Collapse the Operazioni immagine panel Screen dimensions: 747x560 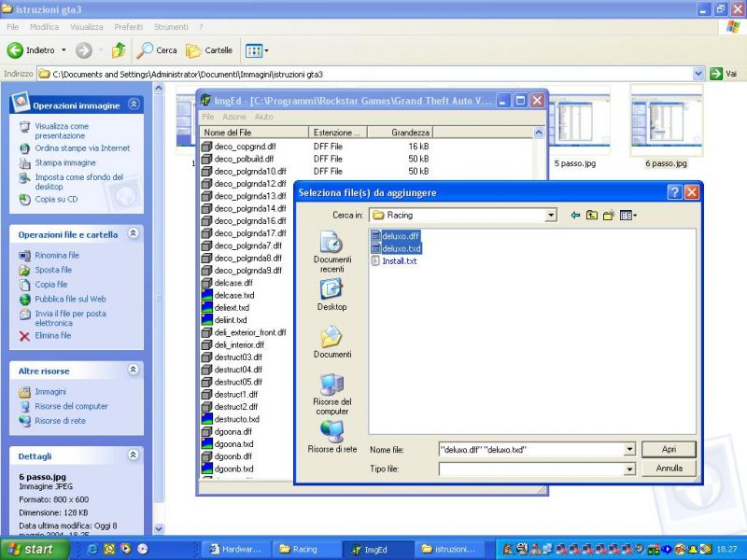point(134,104)
